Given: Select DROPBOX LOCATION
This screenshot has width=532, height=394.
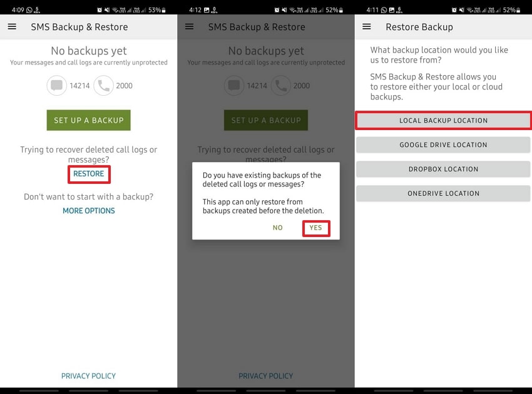Looking at the screenshot, I should (443, 169).
